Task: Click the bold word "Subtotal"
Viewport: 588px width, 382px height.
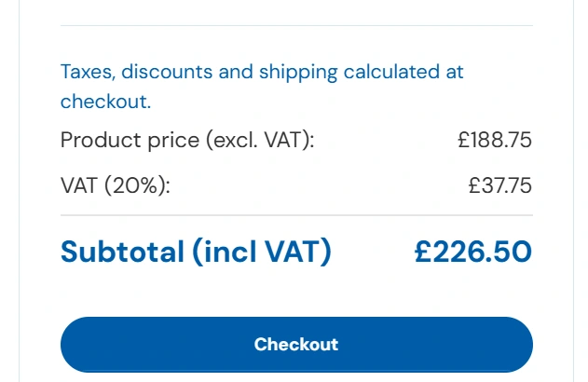Action: [x=123, y=252]
